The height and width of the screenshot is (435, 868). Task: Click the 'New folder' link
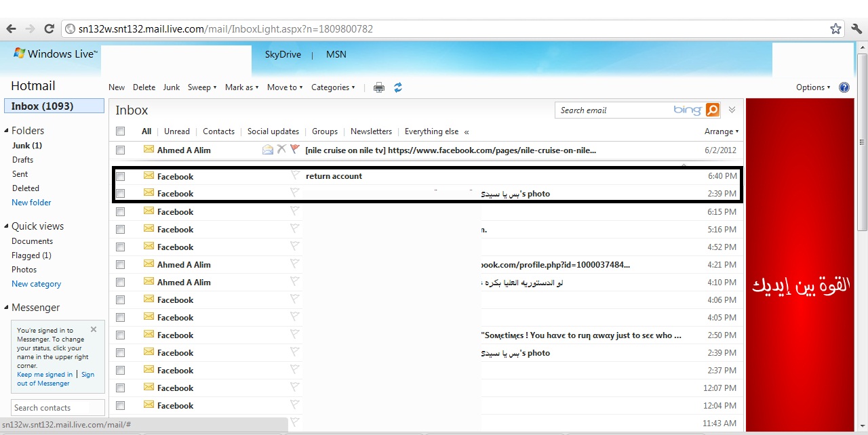pos(31,203)
